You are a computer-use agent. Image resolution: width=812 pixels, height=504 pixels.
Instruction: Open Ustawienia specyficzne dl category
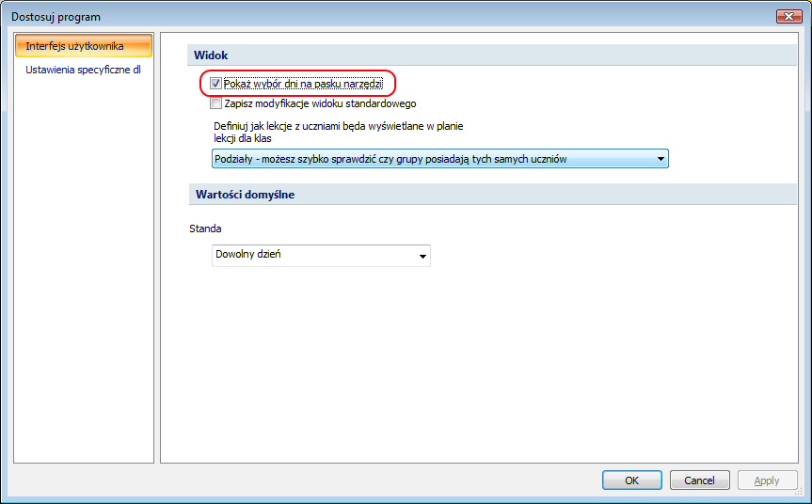pos(84,70)
